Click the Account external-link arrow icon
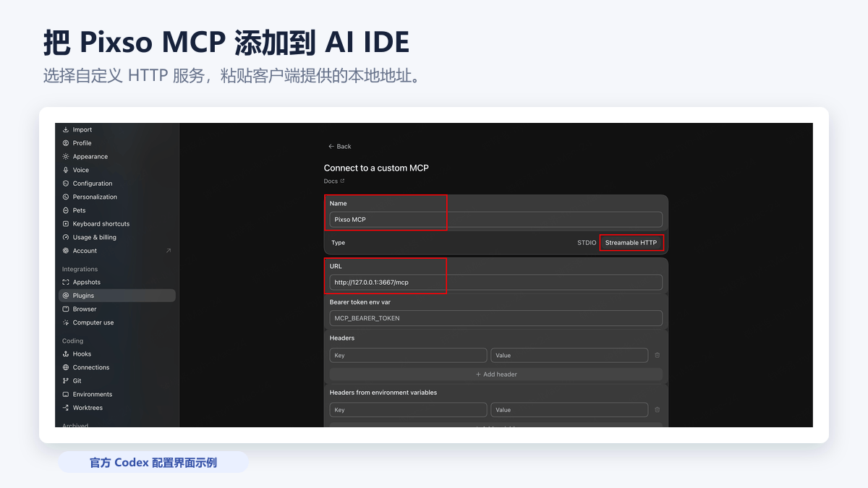 pyautogui.click(x=169, y=251)
